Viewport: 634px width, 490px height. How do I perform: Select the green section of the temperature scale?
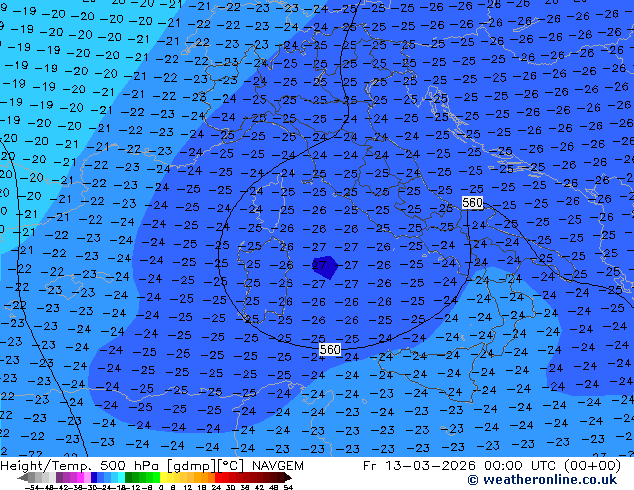(x=142, y=477)
